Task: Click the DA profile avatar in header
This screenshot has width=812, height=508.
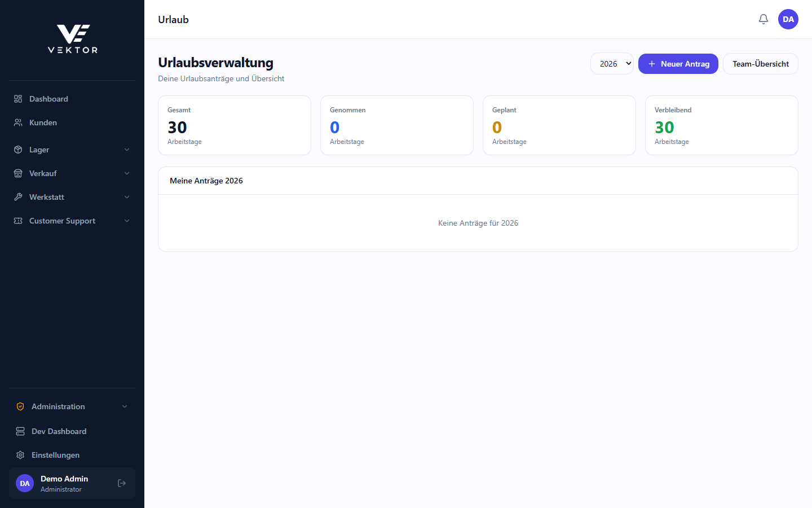Action: (x=788, y=19)
